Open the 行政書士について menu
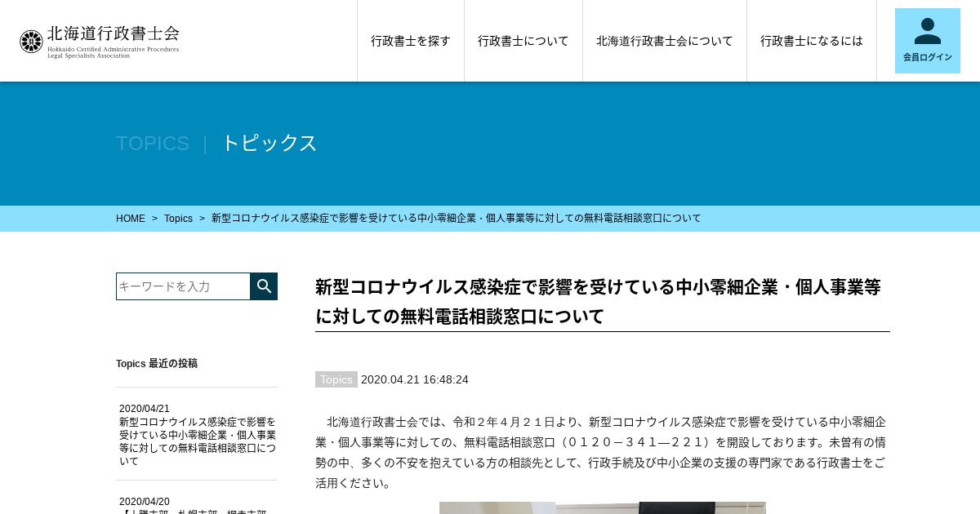The width and height of the screenshot is (980, 514). 523,41
